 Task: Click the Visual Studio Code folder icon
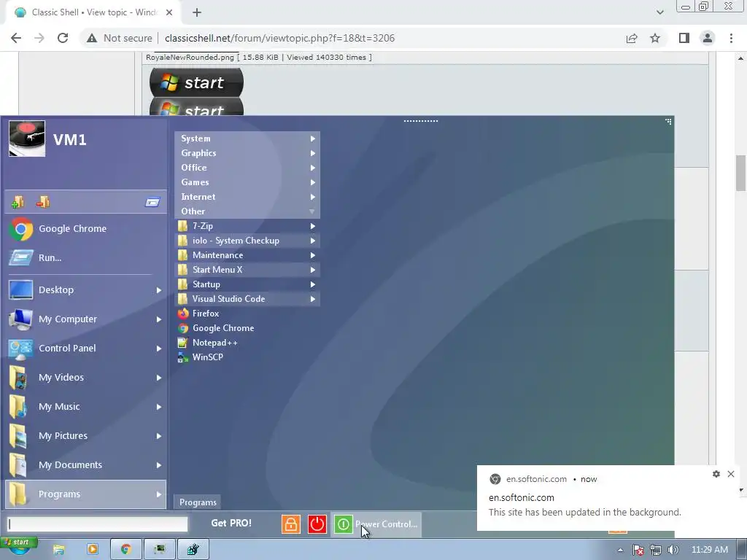[183, 298]
